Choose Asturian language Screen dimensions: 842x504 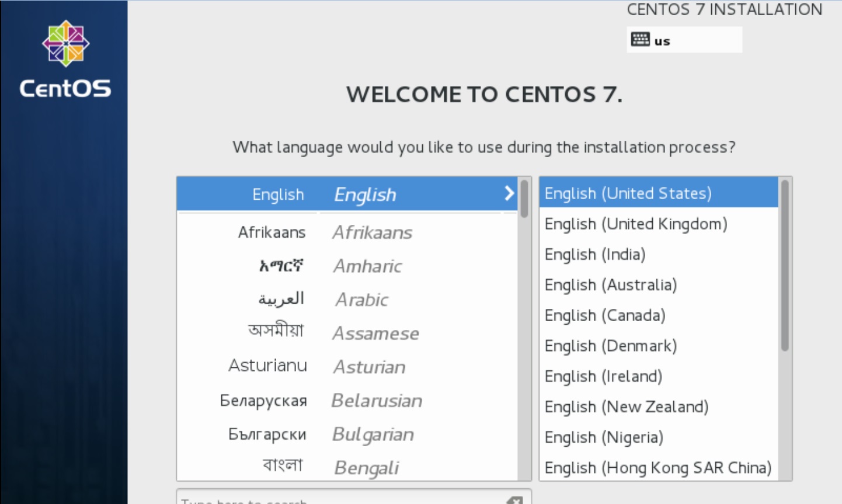pyautogui.click(x=347, y=367)
